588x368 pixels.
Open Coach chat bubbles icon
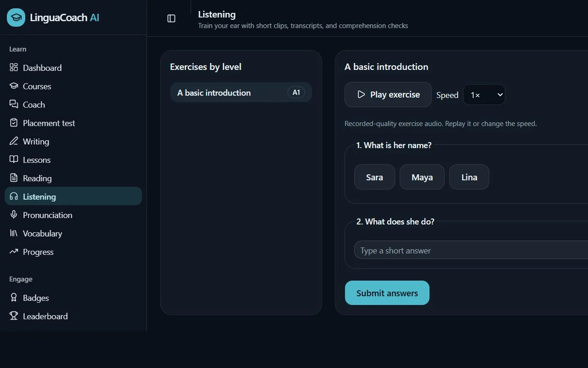click(14, 104)
